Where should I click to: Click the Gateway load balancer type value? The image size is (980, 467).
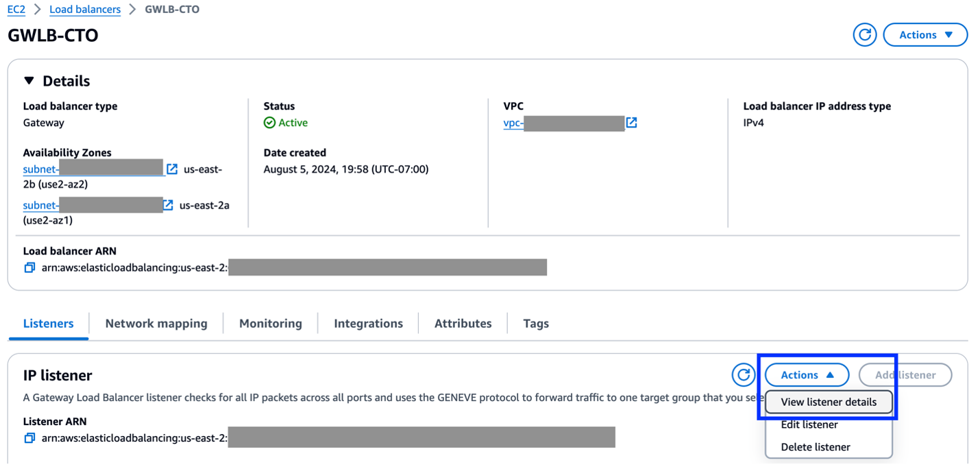click(x=44, y=123)
